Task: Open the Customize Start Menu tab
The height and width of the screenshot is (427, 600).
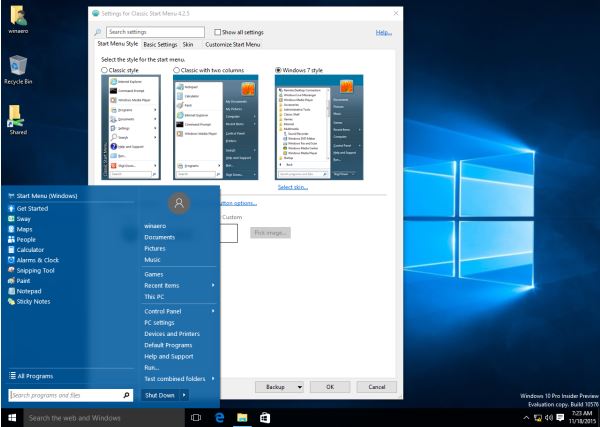Action: click(x=233, y=44)
